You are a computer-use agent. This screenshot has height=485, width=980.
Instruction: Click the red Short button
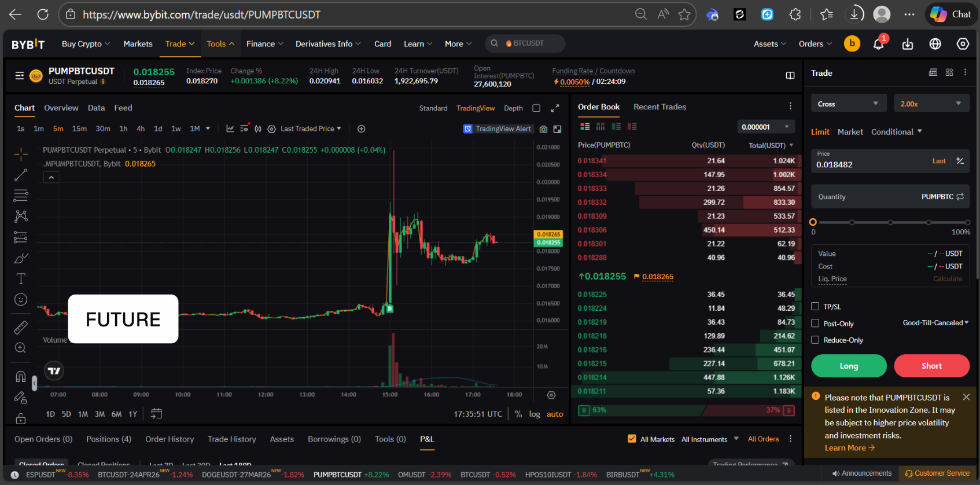931,366
